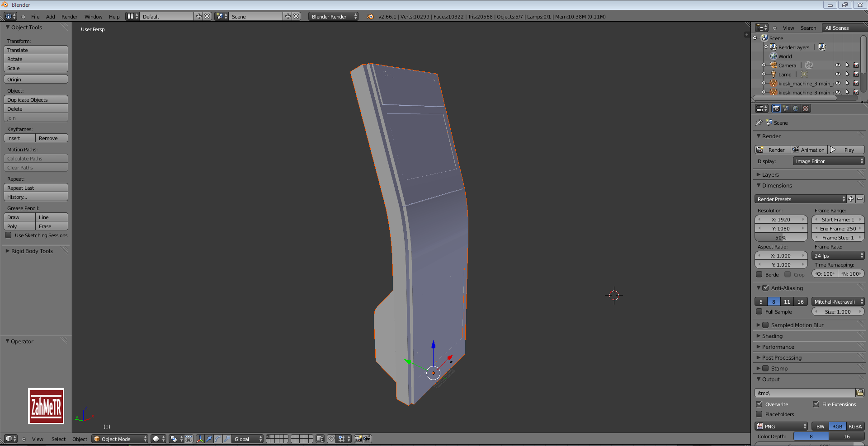Click the Scene properties tab icon
The height and width of the screenshot is (446, 868).
pyautogui.click(x=786, y=108)
